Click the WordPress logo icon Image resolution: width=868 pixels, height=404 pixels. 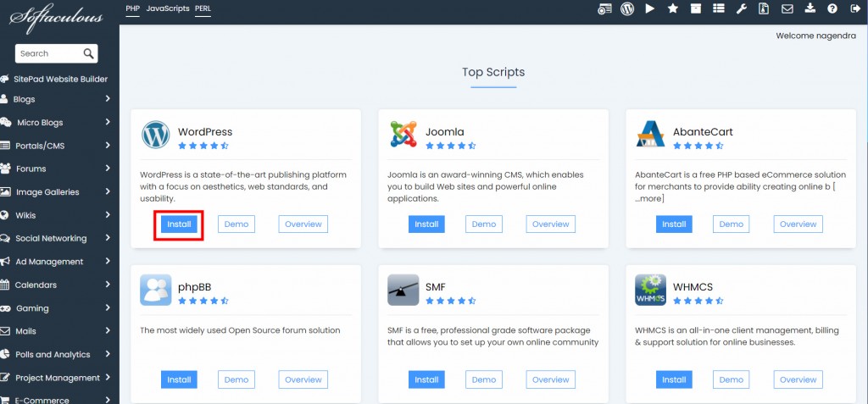156,135
